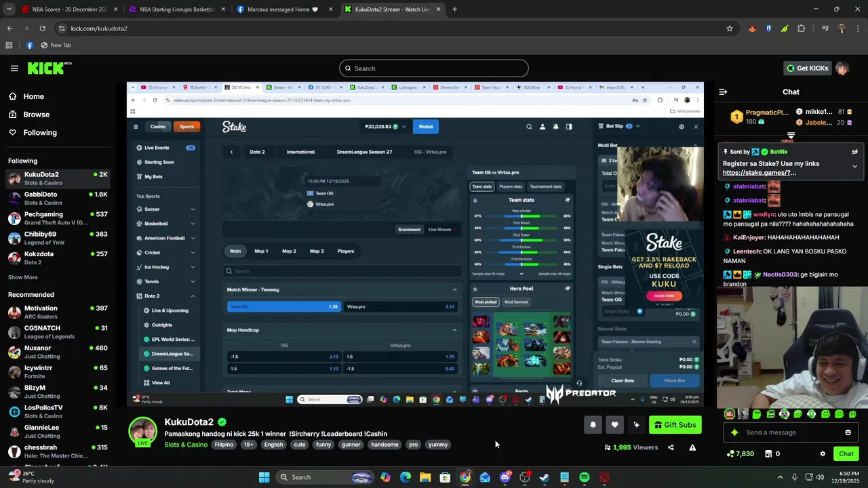Open File Explorer from taskbar
Screen dimensions: 868x488
click(x=425, y=477)
